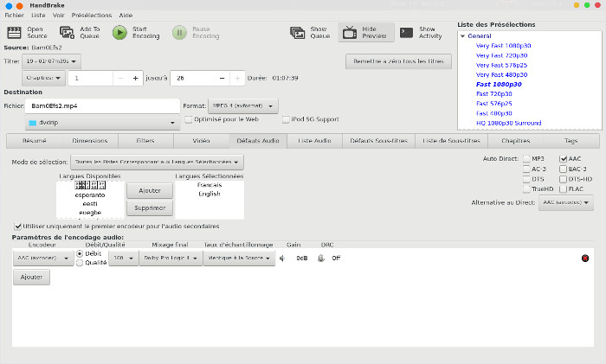Image resolution: width=606 pixels, height=364 pixels.
Task: Enable the Optimisé pour le Web checkbox
Action: (x=188, y=119)
